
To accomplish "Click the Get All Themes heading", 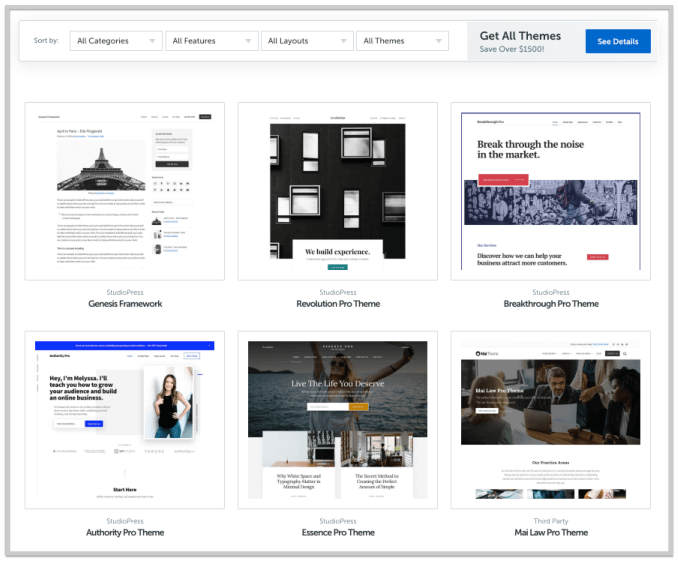I will [520, 36].
